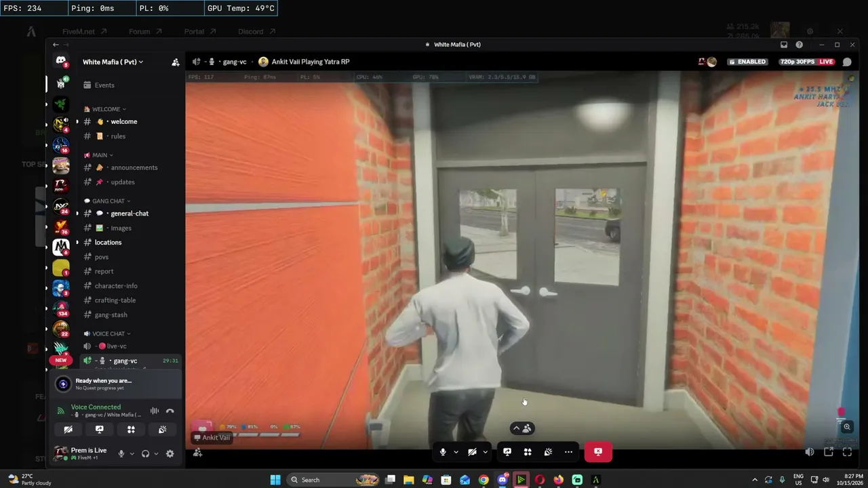Click the 720p 30FPS stream quality badge
This screenshot has width=868, height=488.
point(797,62)
